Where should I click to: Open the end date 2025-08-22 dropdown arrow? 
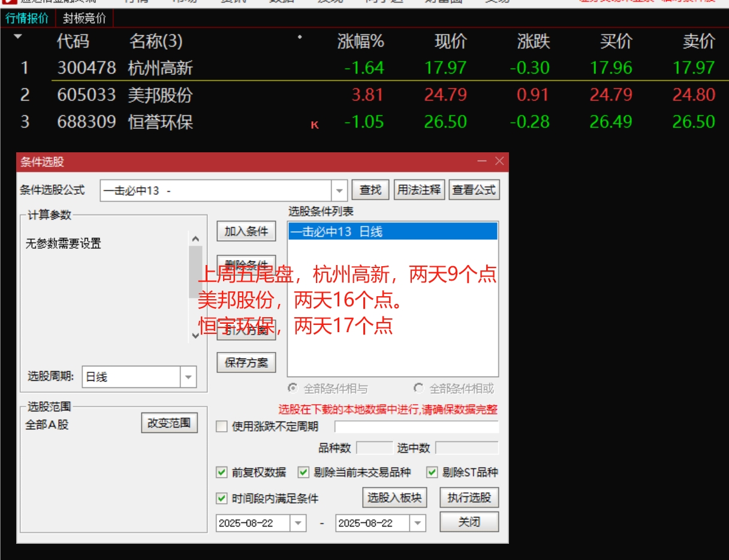coord(418,523)
